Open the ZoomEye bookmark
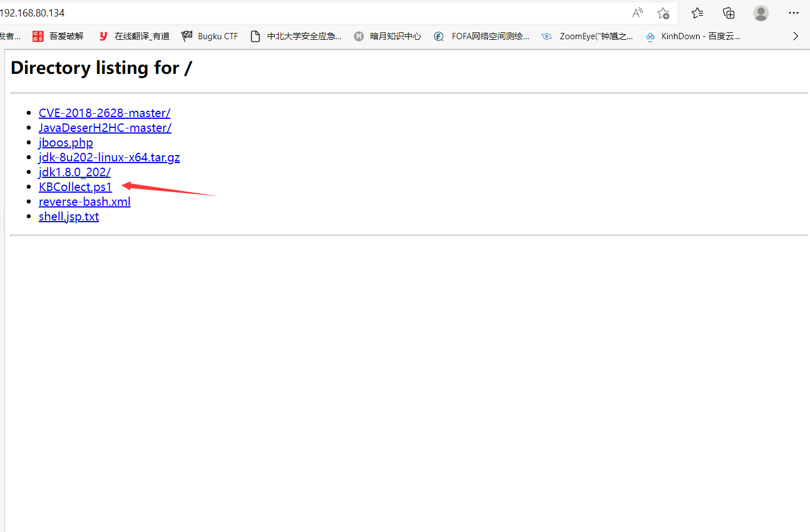Viewport: 810px width, 532px height. click(x=588, y=36)
